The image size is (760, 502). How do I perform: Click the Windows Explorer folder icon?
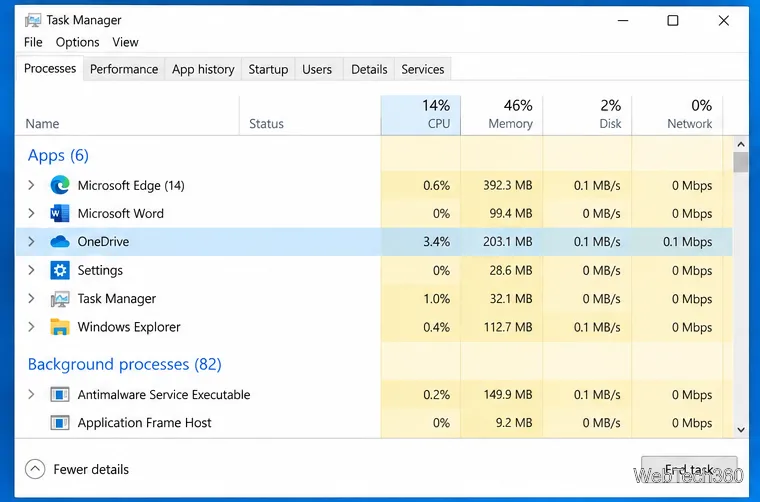60,327
